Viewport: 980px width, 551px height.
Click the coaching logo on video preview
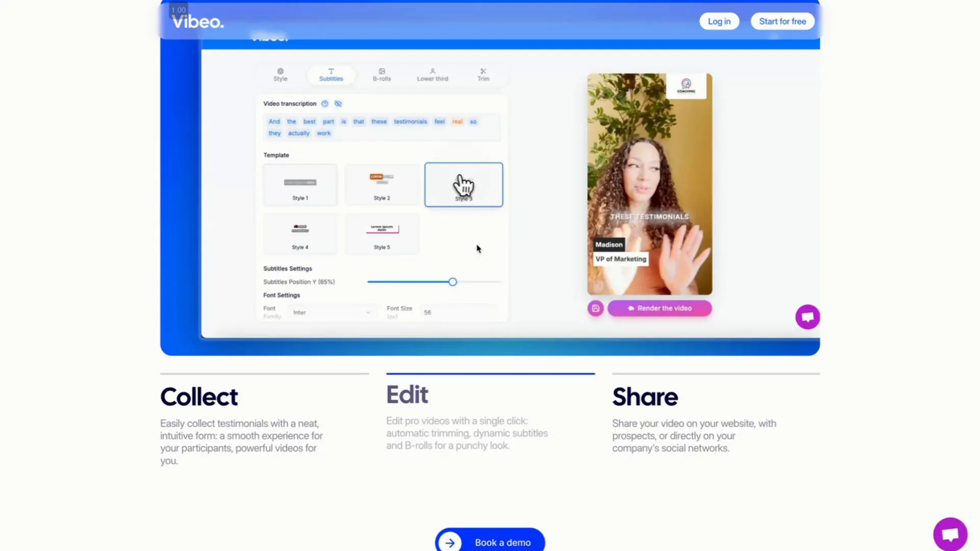click(686, 86)
